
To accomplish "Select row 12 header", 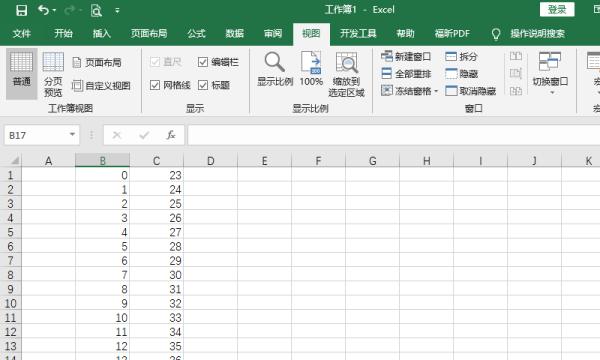I will click(10, 332).
